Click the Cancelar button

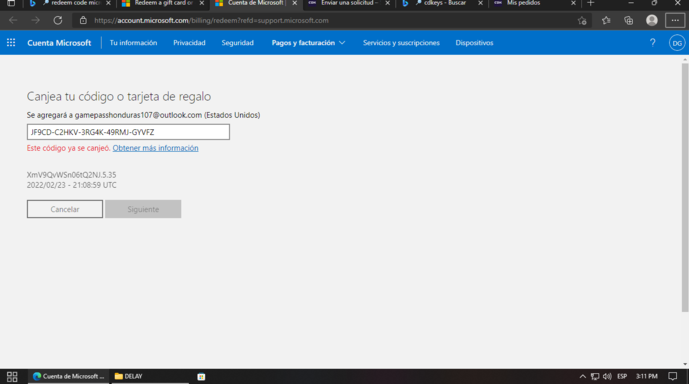point(65,209)
